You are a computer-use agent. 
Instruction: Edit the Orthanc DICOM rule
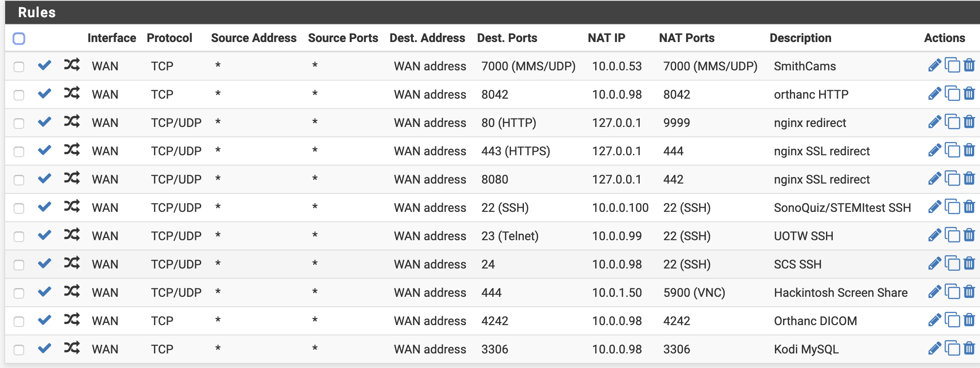click(x=934, y=320)
